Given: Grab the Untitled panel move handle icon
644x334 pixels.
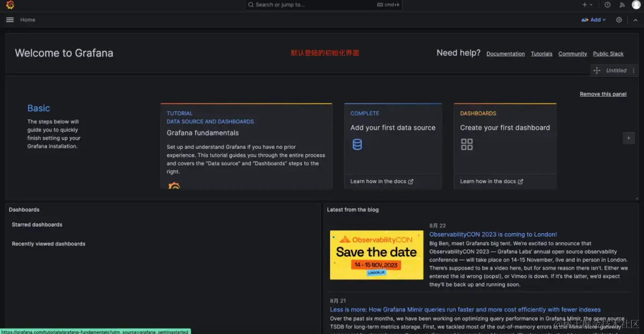Looking at the screenshot, I should (597, 70).
